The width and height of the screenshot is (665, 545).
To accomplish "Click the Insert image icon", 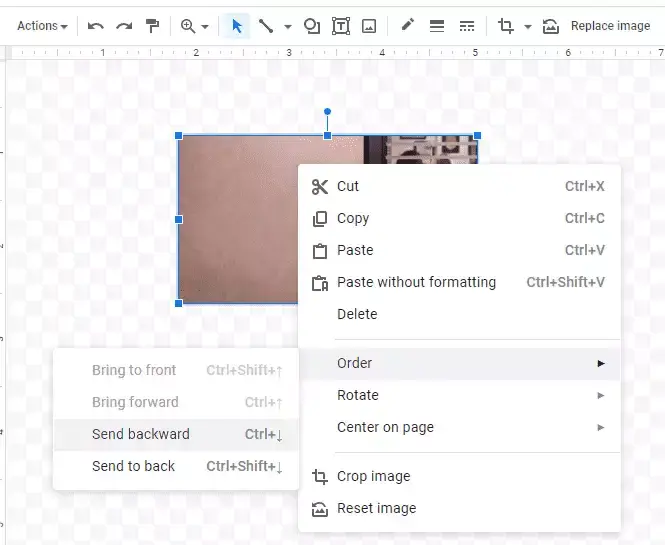I will (369, 26).
